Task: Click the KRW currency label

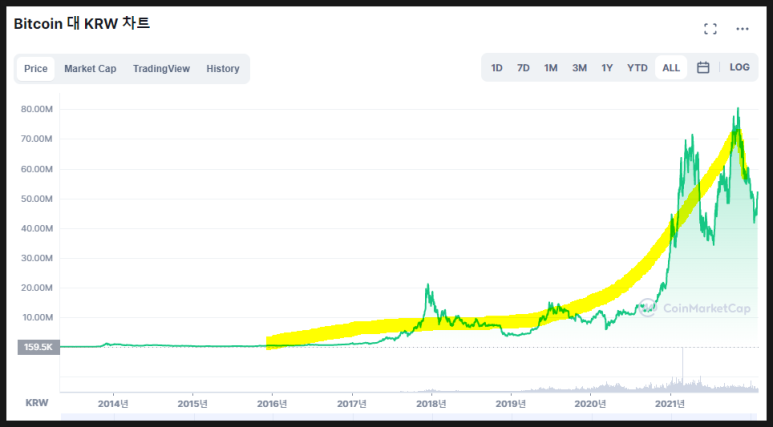Action: pyautogui.click(x=37, y=403)
